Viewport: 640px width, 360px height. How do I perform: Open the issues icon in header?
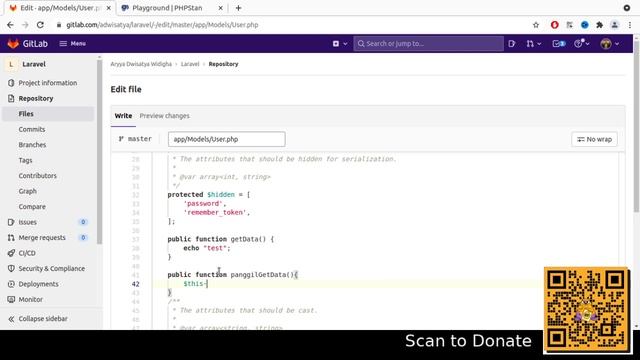click(x=512, y=43)
